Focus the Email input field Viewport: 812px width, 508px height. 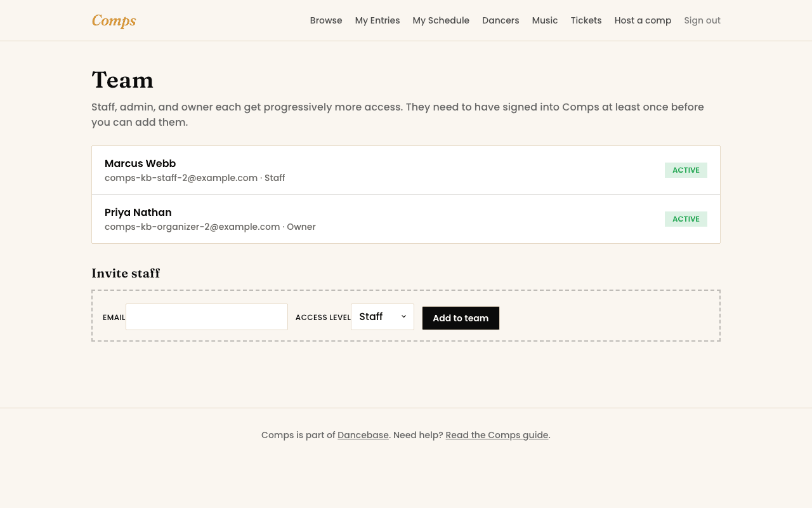pyautogui.click(x=207, y=317)
